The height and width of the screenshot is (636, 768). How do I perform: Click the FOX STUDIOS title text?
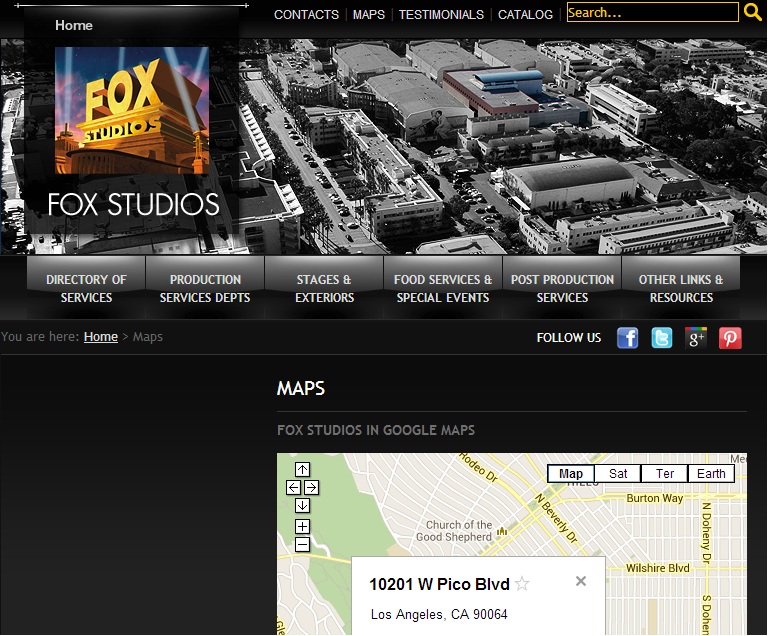[x=133, y=204]
